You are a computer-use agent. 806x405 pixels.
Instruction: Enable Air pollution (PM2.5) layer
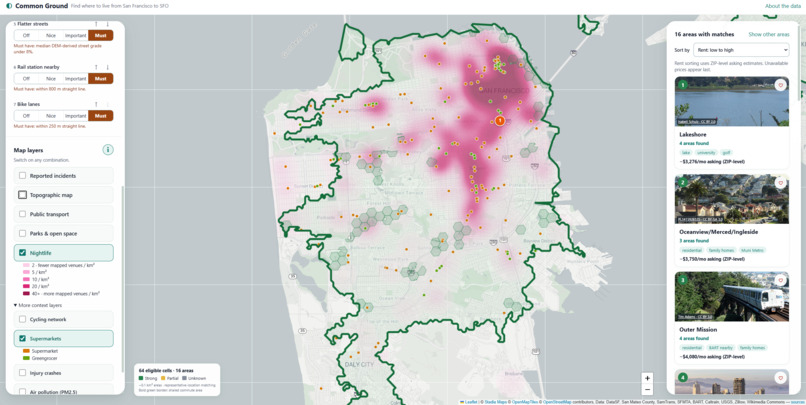click(22, 392)
